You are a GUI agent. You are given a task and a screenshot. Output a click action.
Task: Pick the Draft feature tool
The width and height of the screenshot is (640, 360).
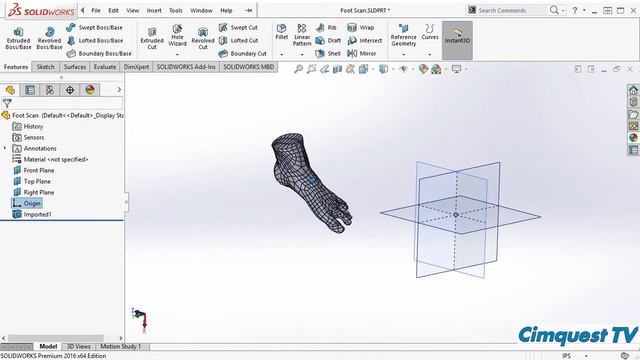[x=328, y=40]
